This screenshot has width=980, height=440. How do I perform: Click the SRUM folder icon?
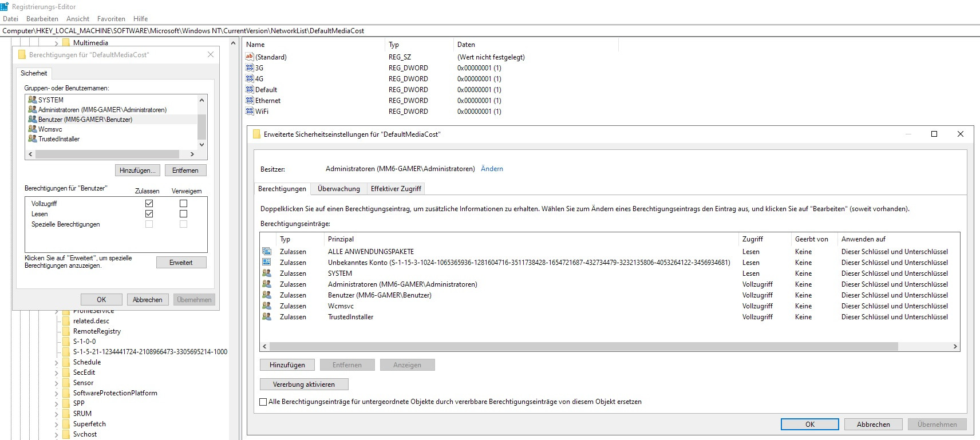point(66,414)
